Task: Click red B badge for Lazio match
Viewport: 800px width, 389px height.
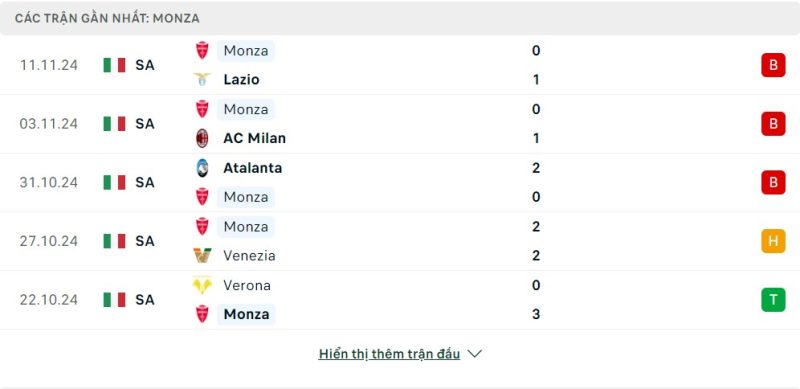Action: coord(773,65)
